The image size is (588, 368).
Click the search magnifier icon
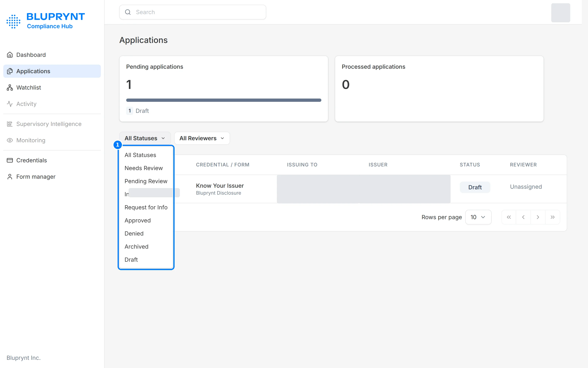(128, 12)
